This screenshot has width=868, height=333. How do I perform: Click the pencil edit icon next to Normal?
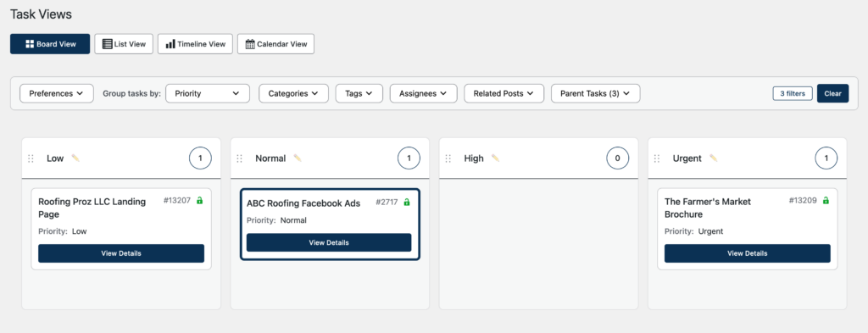(298, 158)
